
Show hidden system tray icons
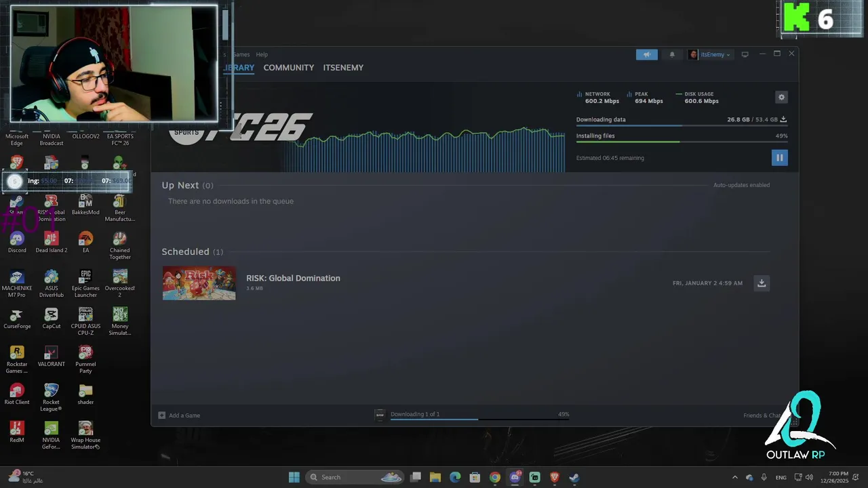[734, 477]
